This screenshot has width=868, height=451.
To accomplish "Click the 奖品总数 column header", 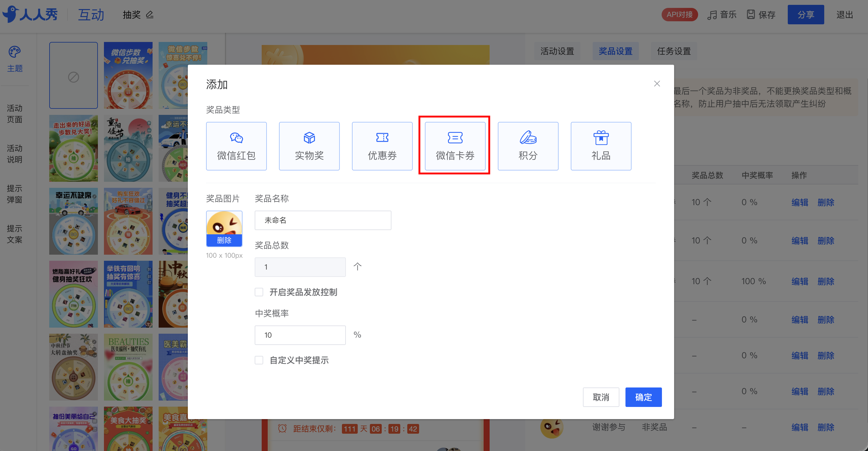I will click(707, 175).
